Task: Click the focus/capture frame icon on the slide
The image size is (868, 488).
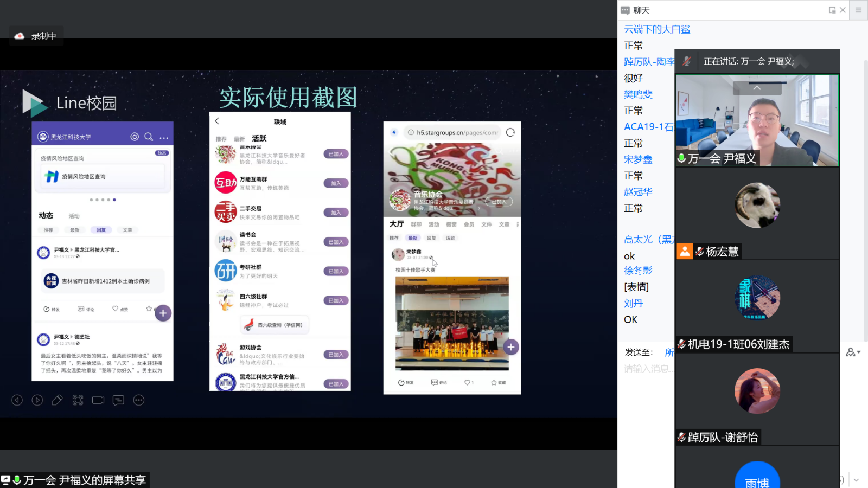Action: 78,400
